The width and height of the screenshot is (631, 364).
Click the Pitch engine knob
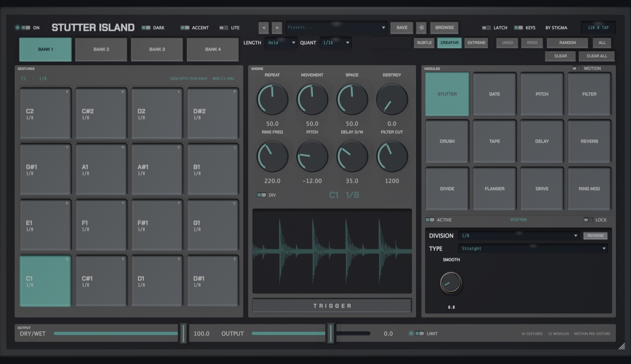point(312,157)
